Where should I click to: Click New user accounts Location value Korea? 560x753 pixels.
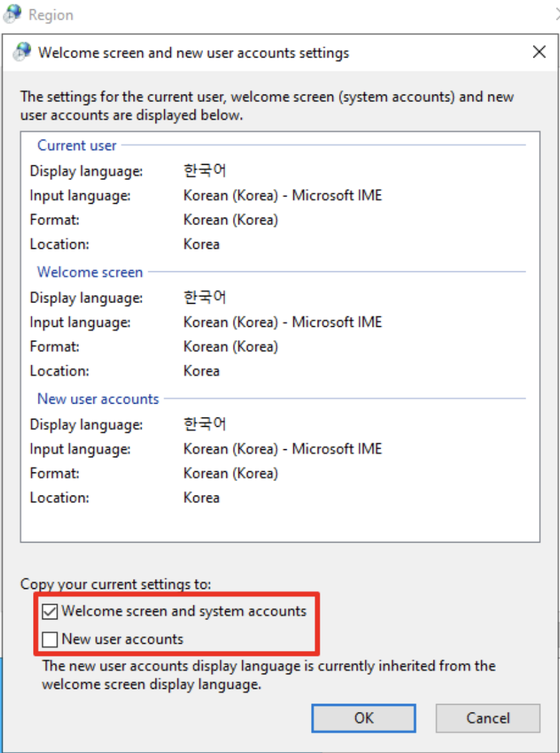tap(202, 498)
